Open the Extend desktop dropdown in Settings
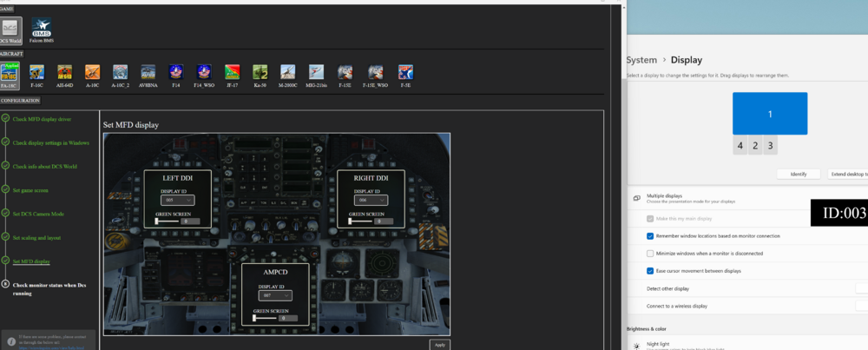Viewport: 868px width, 350px height. click(847, 174)
